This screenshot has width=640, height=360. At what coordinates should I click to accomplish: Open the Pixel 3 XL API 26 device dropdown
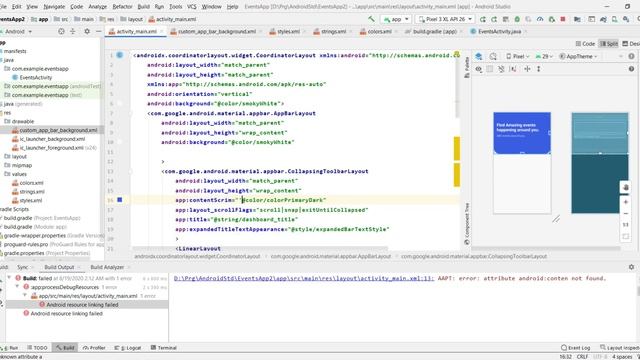(x=445, y=19)
